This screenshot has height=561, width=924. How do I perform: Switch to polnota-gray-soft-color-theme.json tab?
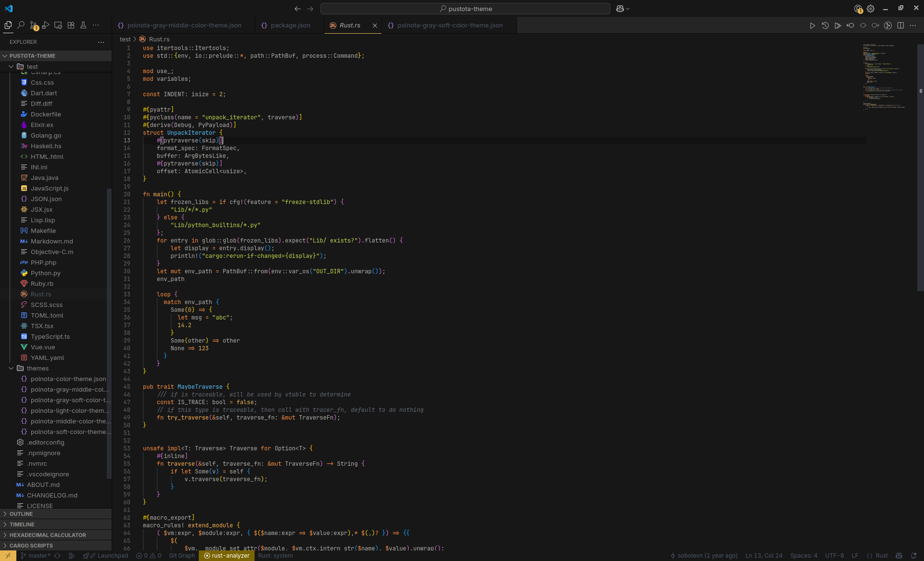[x=449, y=25]
